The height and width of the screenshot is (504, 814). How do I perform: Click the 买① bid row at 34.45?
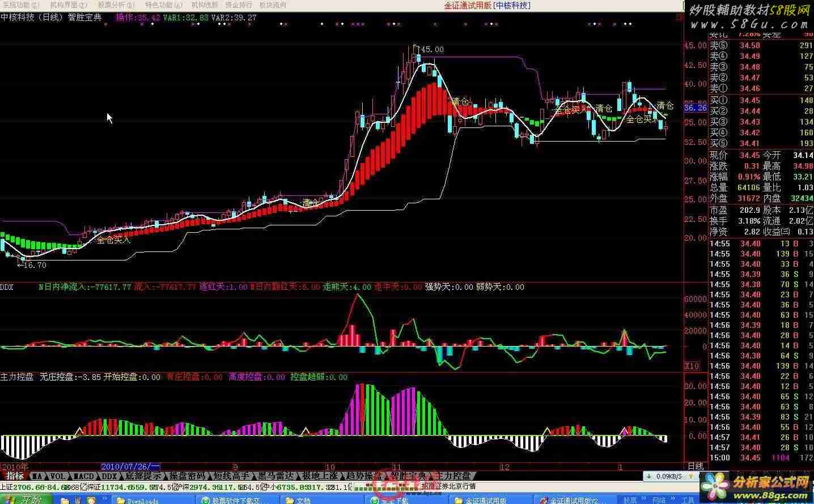[761, 100]
